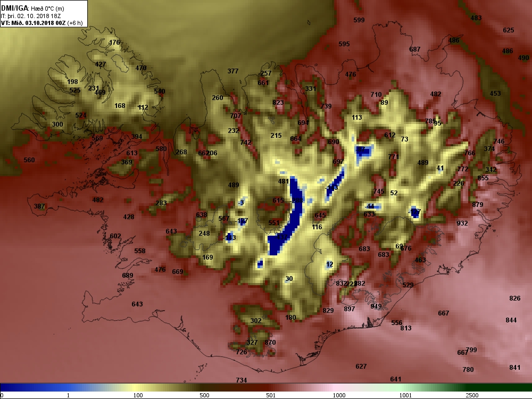The width and height of the screenshot is (532, 399).
Task: Click the map value '726'
Action: pyautogui.click(x=242, y=352)
